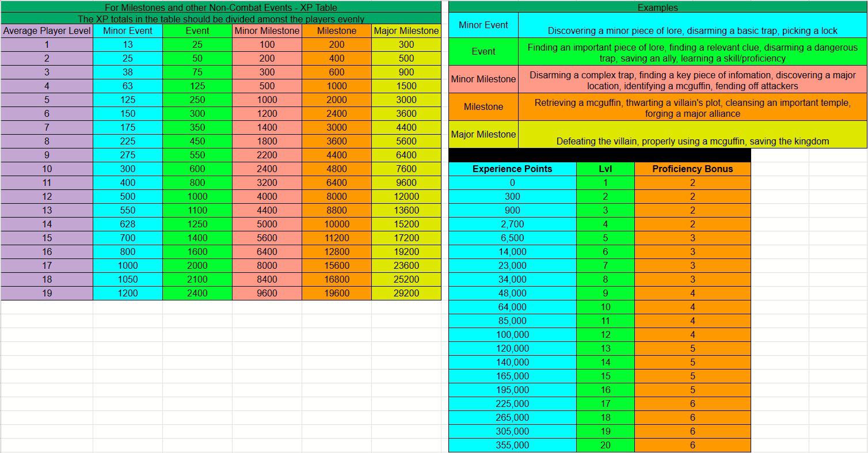Click the 'Finding an important piece of lore' example cell
The height and width of the screenshot is (453, 868).
(693, 51)
